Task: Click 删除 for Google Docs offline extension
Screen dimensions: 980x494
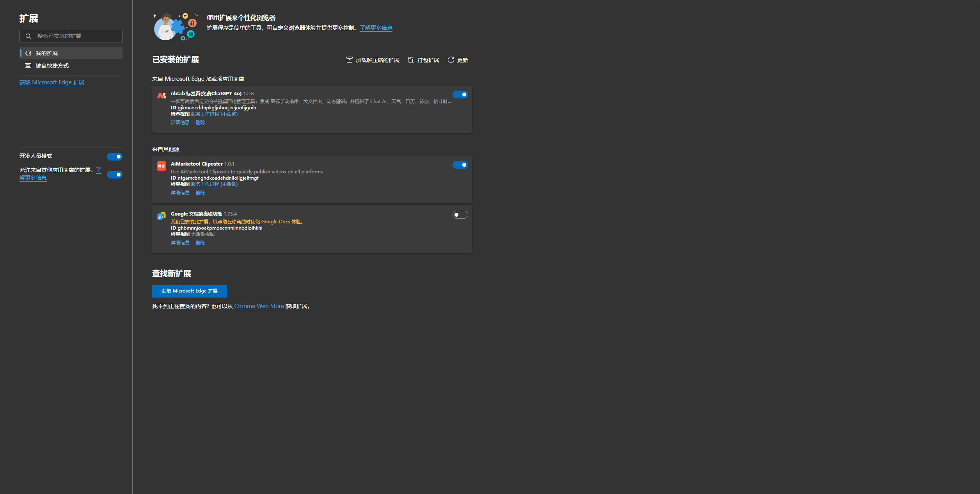Action: [x=201, y=243]
